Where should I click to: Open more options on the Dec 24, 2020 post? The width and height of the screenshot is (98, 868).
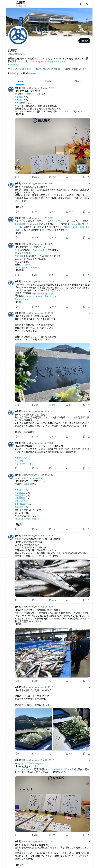(x=89, y=88)
